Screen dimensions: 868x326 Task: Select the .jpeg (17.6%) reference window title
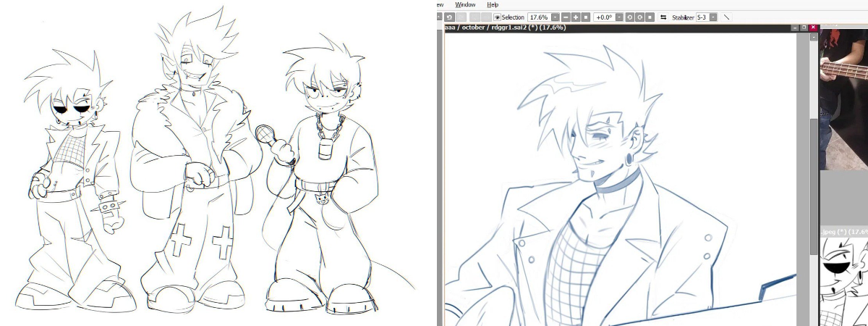click(x=843, y=231)
